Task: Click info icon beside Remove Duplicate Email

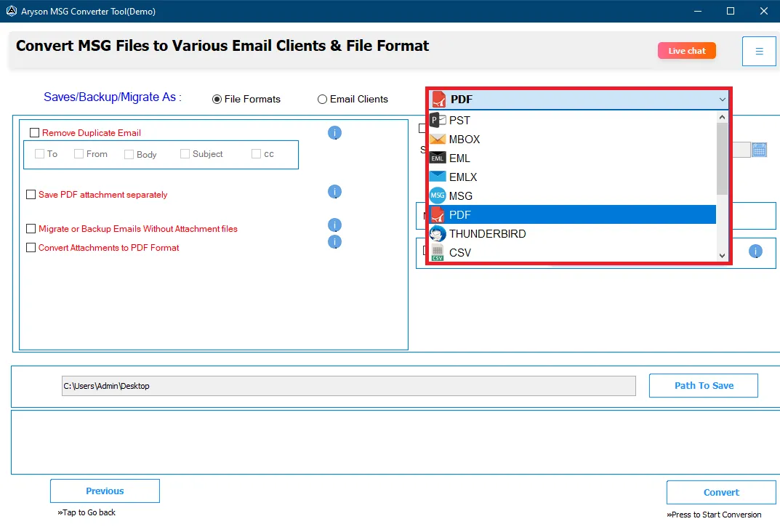Action: coord(335,133)
